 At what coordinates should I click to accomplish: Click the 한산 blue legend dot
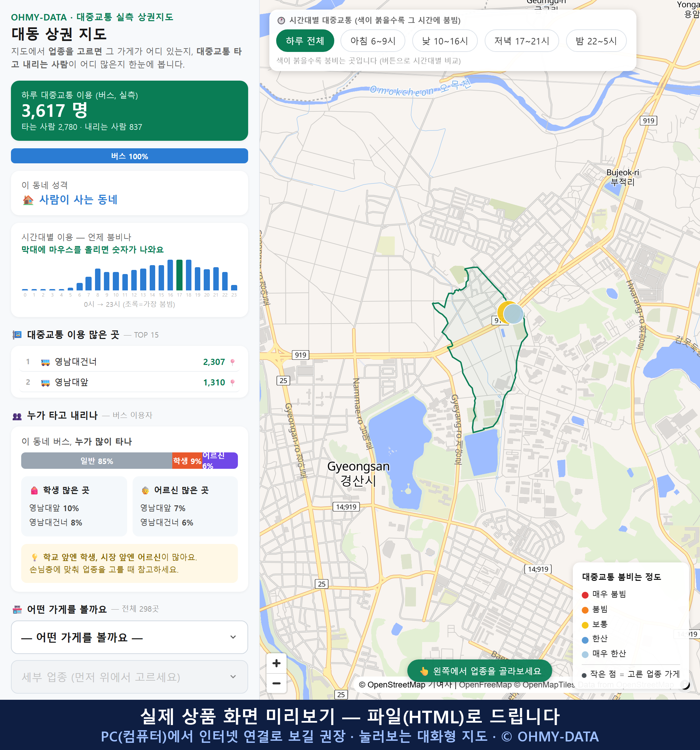[x=585, y=640]
